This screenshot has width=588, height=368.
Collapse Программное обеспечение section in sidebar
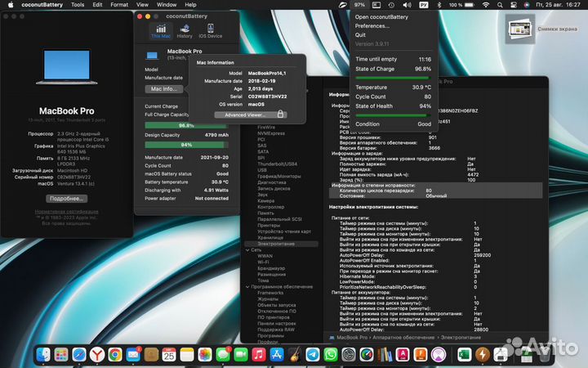pos(247,287)
